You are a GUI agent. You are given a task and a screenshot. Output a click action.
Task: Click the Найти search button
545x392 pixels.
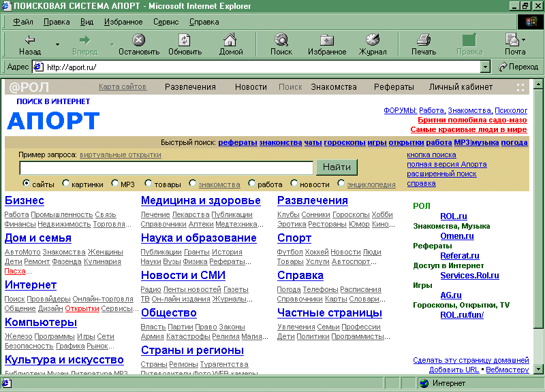coord(337,167)
